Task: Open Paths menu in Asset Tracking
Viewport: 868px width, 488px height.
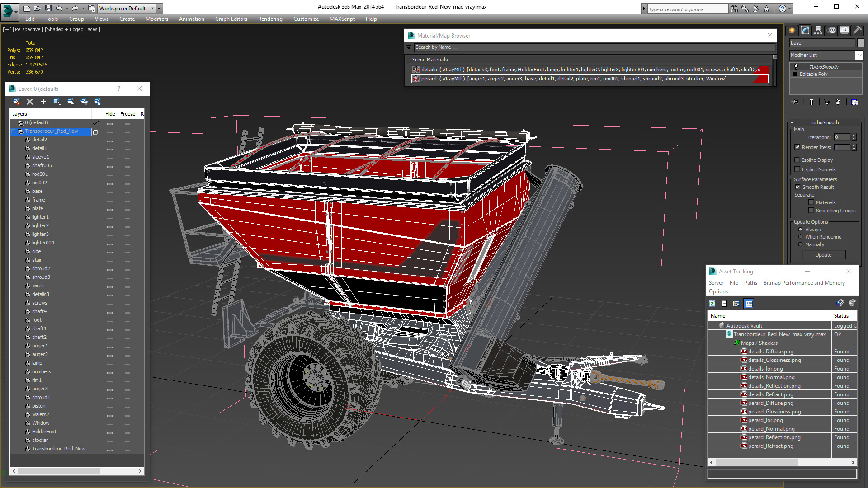Action: point(750,283)
